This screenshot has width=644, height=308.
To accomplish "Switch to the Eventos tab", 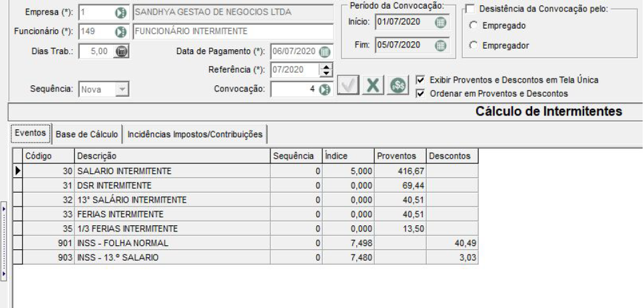I will [x=31, y=133].
